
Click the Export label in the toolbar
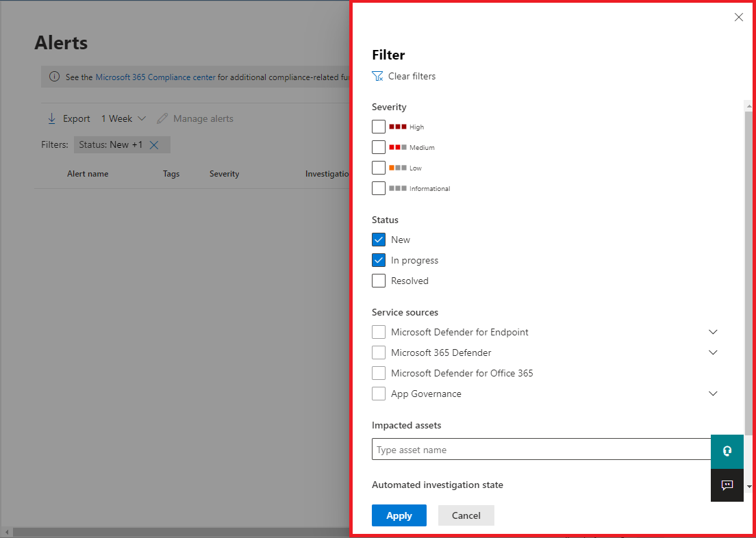pos(77,118)
